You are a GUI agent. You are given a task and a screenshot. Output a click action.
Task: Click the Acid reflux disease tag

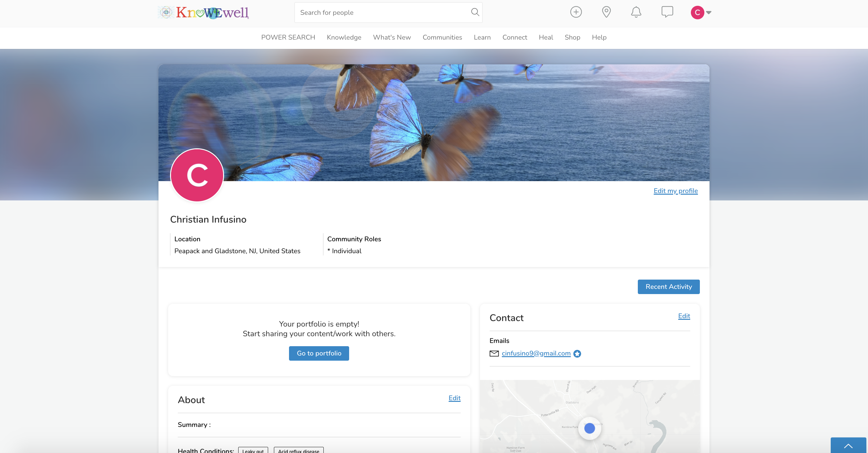299,450
